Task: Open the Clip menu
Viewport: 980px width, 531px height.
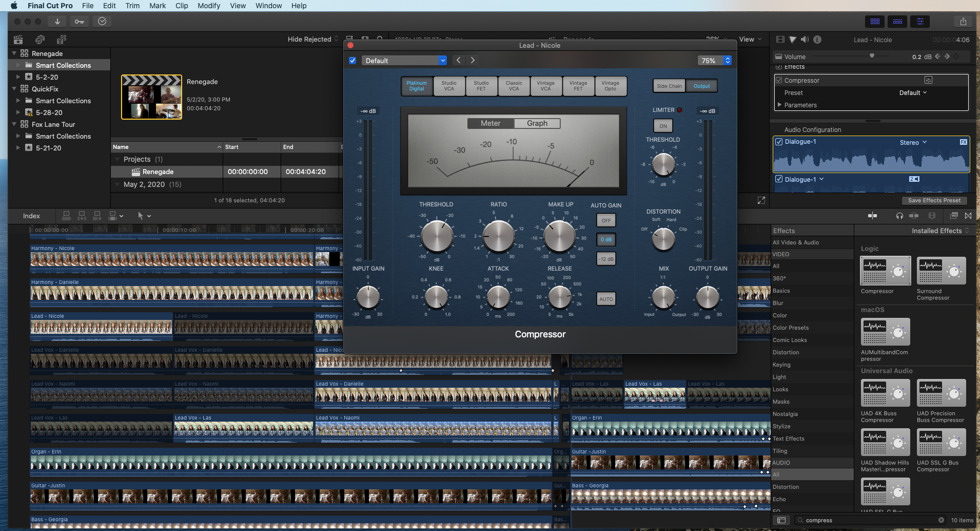Action: (x=182, y=6)
